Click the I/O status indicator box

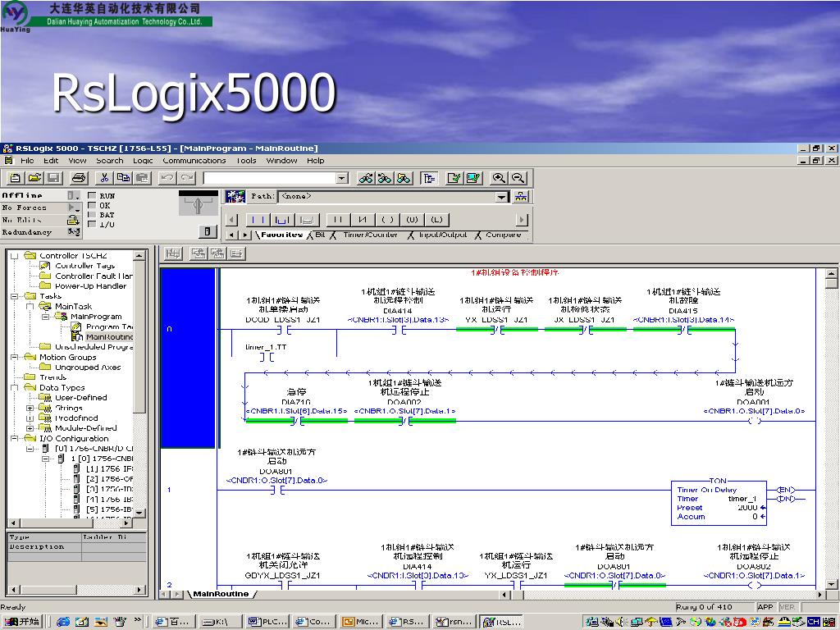(92, 225)
